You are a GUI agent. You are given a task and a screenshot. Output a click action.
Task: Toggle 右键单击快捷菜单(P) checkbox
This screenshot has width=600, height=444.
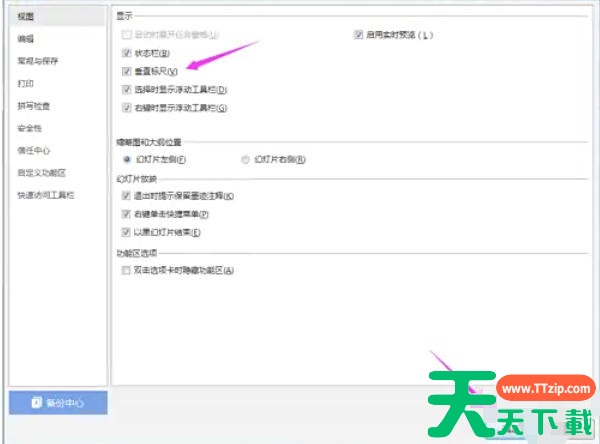[x=126, y=214]
